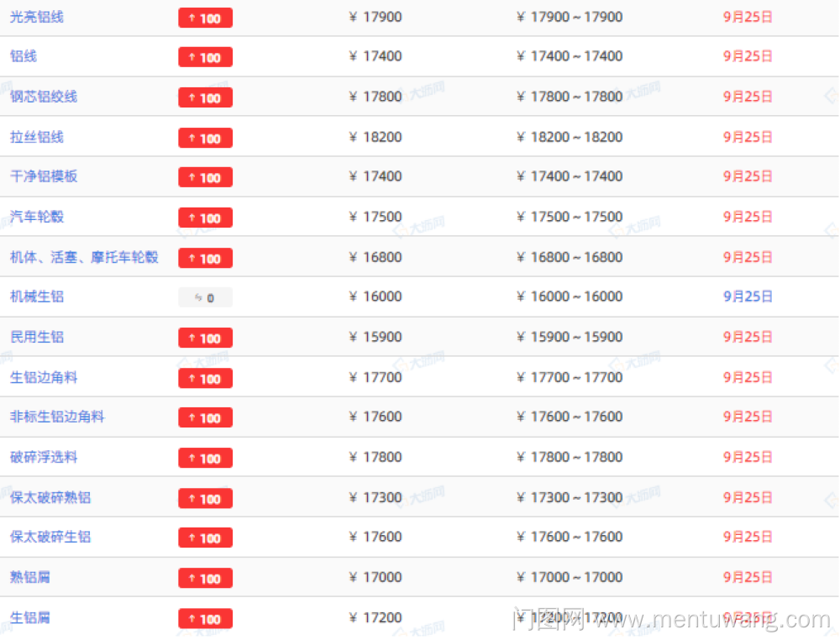Select the 拉丝铝线 item name

click(37, 137)
